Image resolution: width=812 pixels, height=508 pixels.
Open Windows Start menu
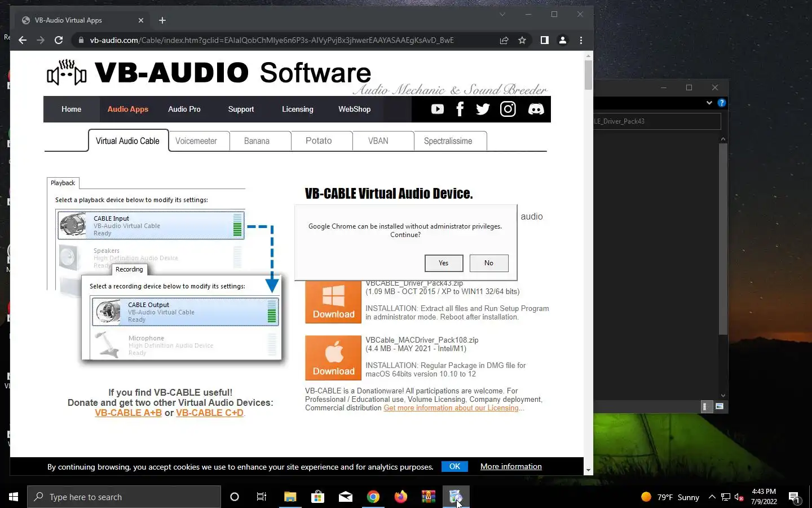tap(14, 497)
